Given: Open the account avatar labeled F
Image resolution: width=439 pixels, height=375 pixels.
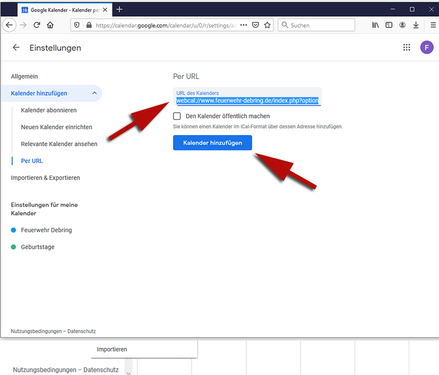Looking at the screenshot, I should pyautogui.click(x=427, y=47).
